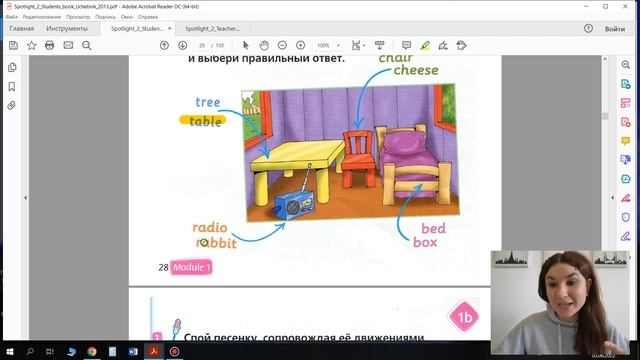The width and height of the screenshot is (640, 360).
Task: Go to the next page with down arrow
Action: 182,45
